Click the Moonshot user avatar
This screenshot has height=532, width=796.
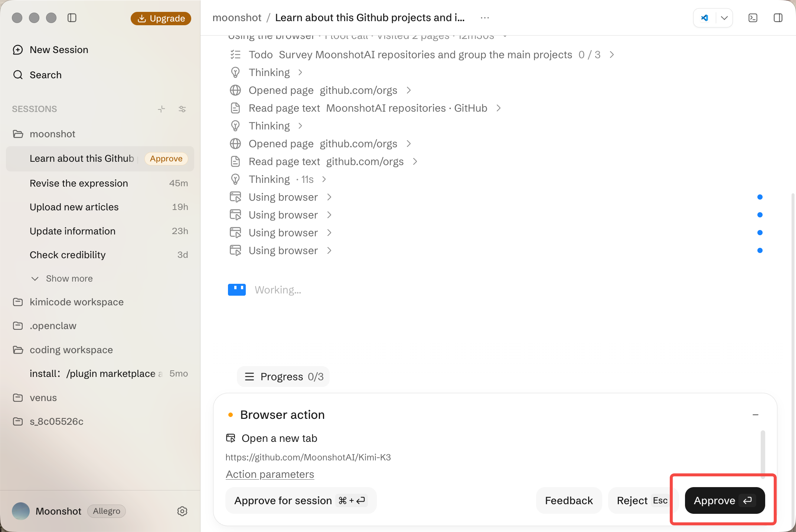pyautogui.click(x=21, y=511)
